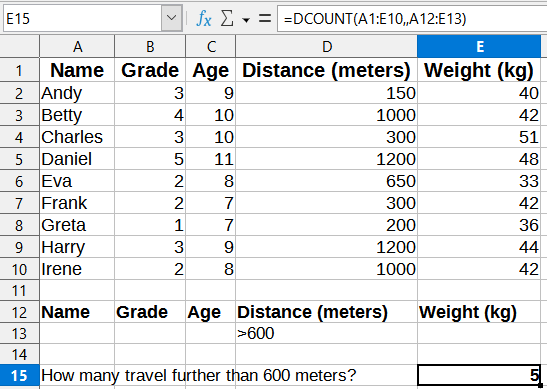The image size is (547, 389).
Task: Click Daniel's grade value 5
Action: [x=150, y=159]
